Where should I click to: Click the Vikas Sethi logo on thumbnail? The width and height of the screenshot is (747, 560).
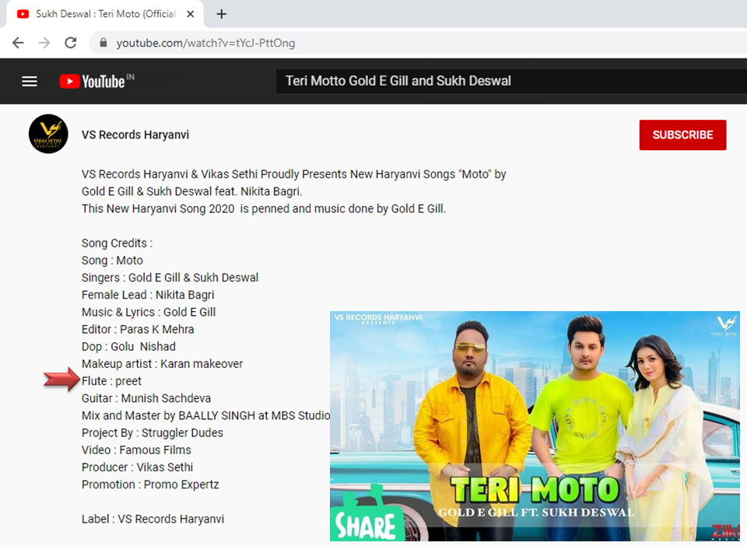724,324
